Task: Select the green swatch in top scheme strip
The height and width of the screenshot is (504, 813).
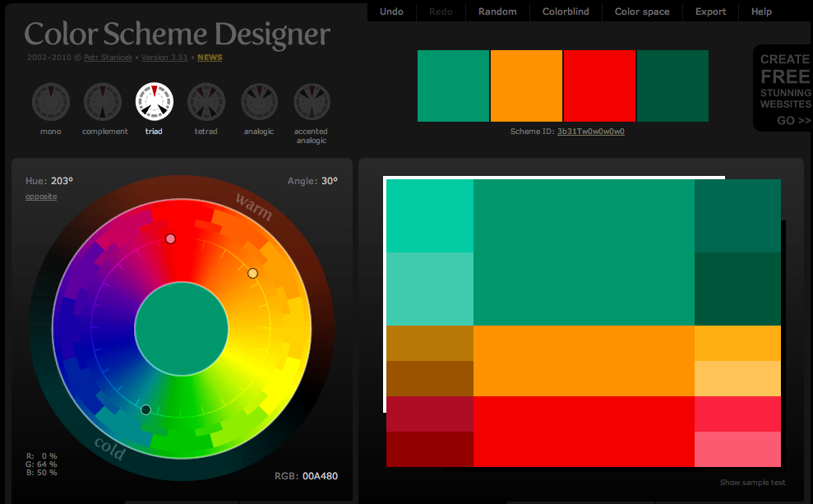Action: pyautogui.click(x=453, y=86)
